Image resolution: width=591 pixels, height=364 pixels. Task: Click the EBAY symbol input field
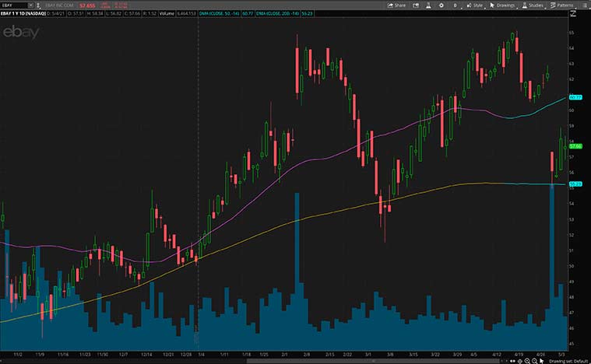point(16,5)
